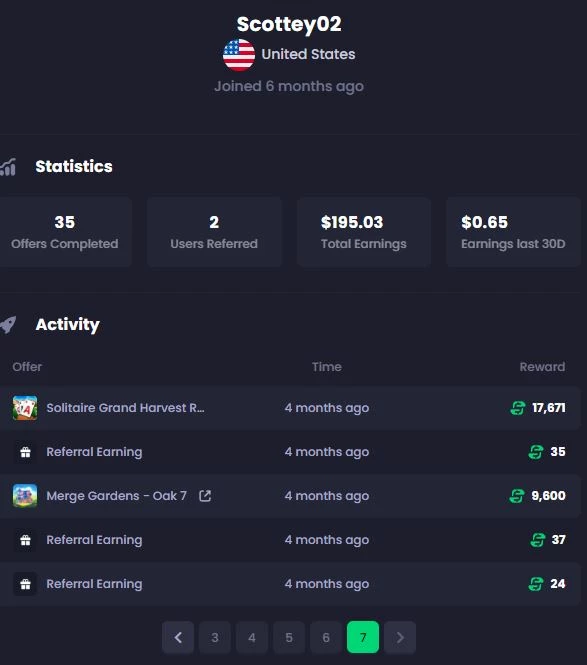
Task: Click gift icon of the 35-coin referral row
Action: [25, 452]
